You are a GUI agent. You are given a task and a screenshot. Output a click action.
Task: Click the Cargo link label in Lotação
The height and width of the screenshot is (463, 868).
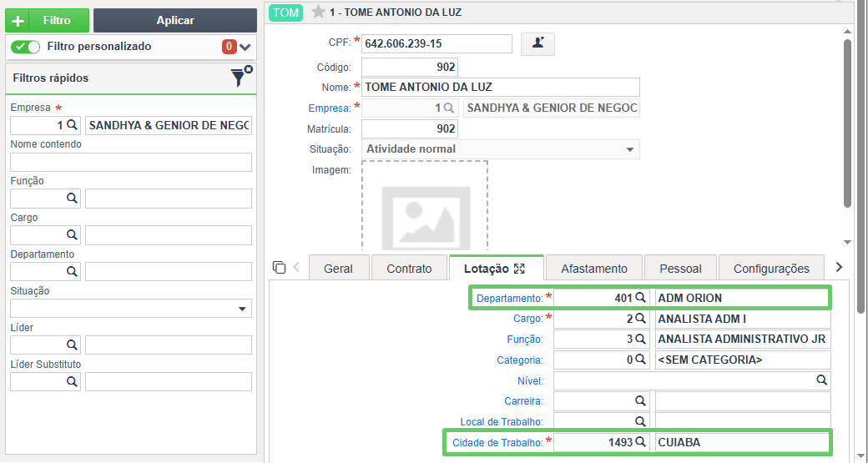tap(528, 319)
